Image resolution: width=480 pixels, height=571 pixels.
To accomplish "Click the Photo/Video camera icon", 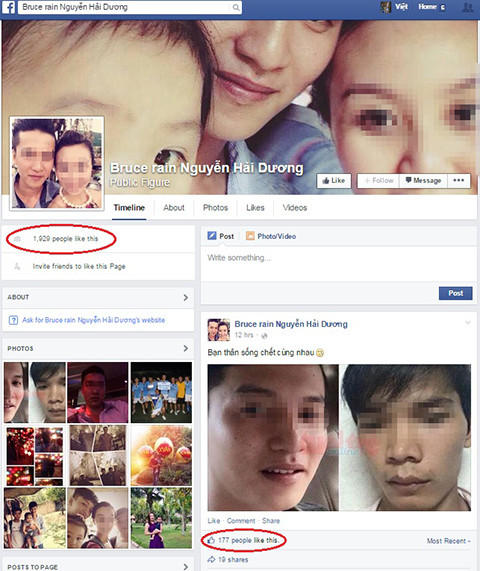I will point(250,236).
